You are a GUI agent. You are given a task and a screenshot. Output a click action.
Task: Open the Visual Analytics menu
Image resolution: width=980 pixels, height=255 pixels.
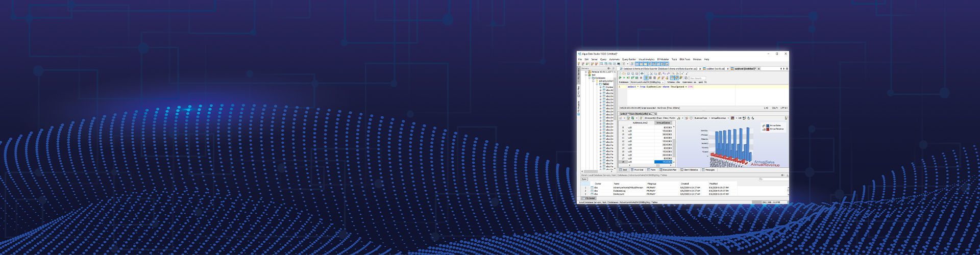click(x=646, y=59)
